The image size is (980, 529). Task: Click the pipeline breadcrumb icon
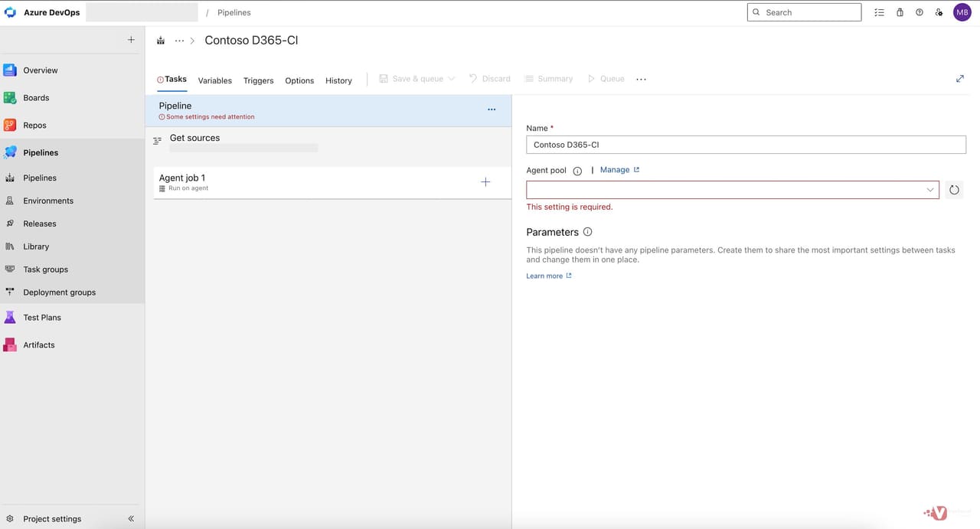[x=161, y=41]
